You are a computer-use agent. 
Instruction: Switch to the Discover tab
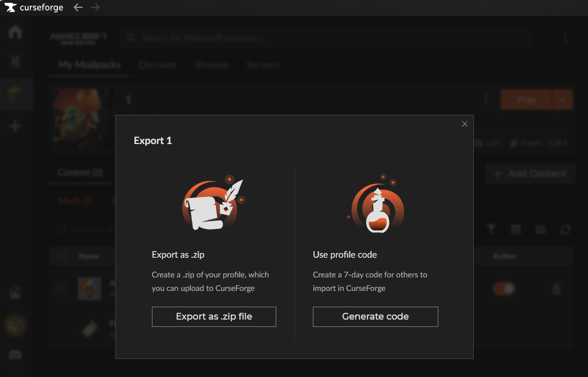[x=158, y=65]
